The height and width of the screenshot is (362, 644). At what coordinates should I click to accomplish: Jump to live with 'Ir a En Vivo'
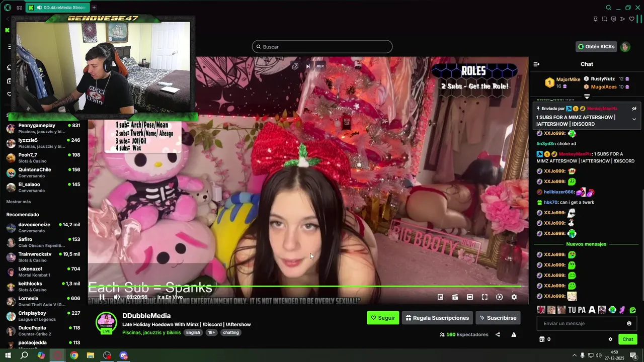point(170,297)
